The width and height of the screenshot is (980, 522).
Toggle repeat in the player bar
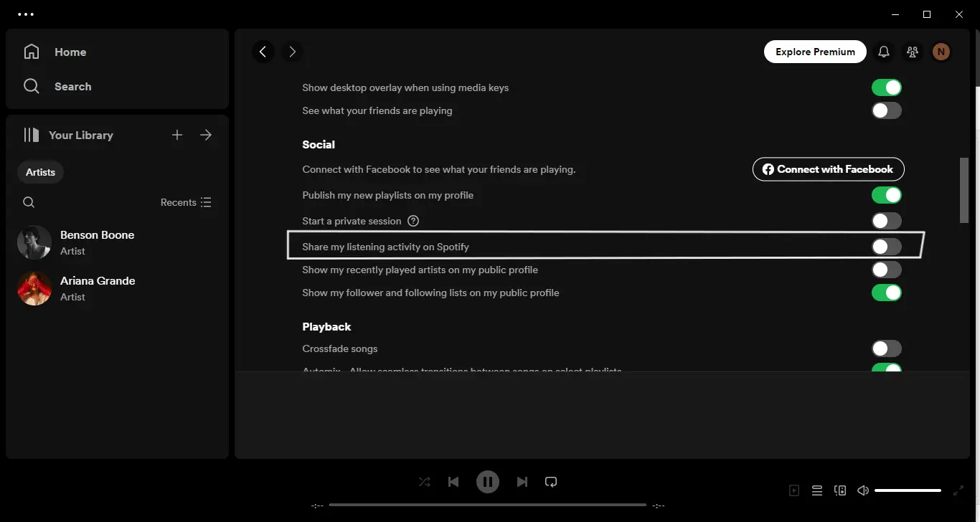pos(551,482)
